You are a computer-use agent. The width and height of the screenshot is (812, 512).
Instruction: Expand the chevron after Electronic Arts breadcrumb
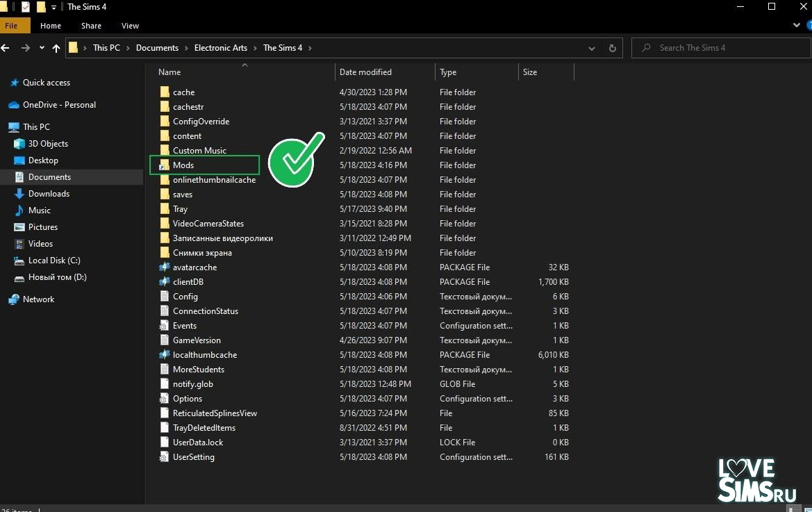(x=256, y=48)
